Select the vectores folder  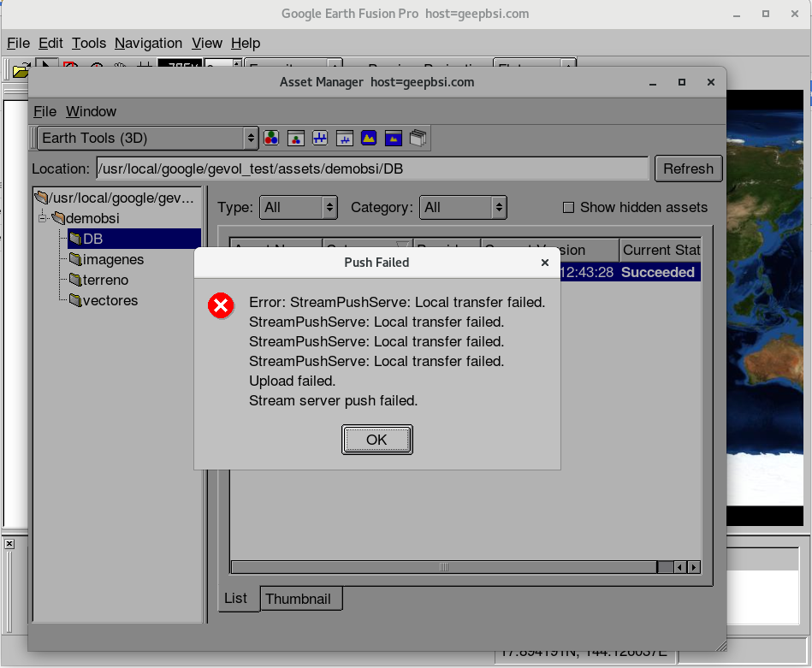point(110,300)
